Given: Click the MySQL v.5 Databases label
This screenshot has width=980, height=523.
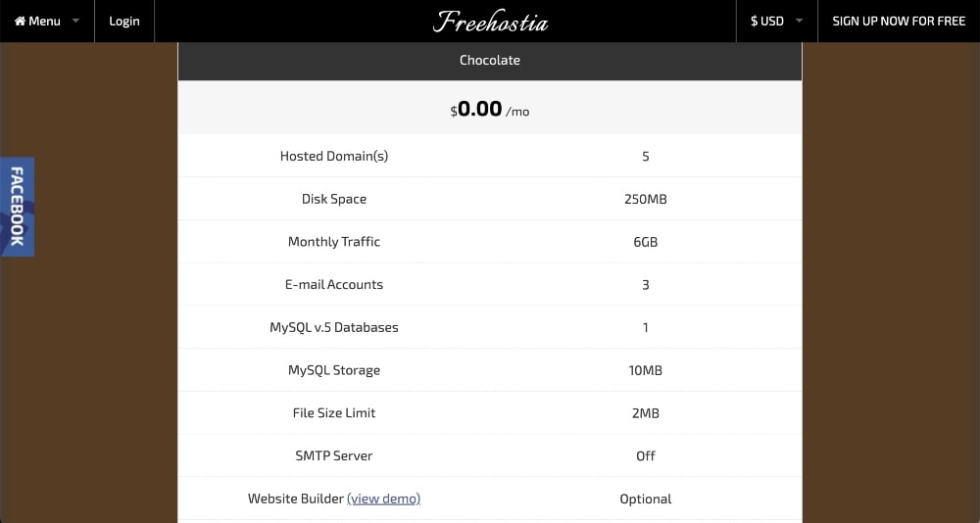Looking at the screenshot, I should pos(334,327).
